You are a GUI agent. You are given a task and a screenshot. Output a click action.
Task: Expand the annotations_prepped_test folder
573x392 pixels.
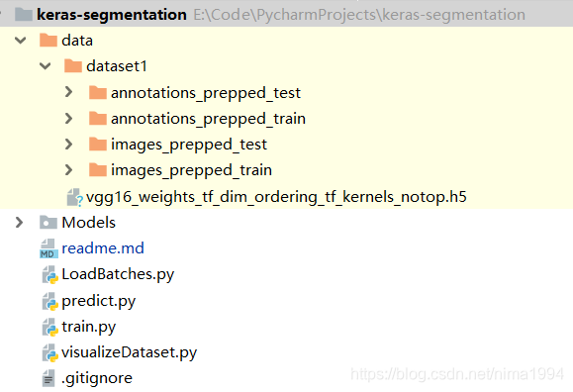click(x=68, y=92)
